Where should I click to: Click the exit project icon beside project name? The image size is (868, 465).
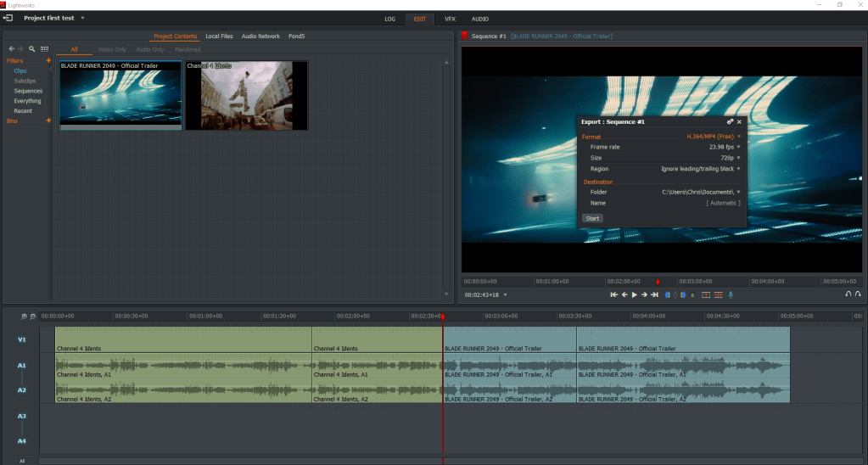click(x=8, y=18)
